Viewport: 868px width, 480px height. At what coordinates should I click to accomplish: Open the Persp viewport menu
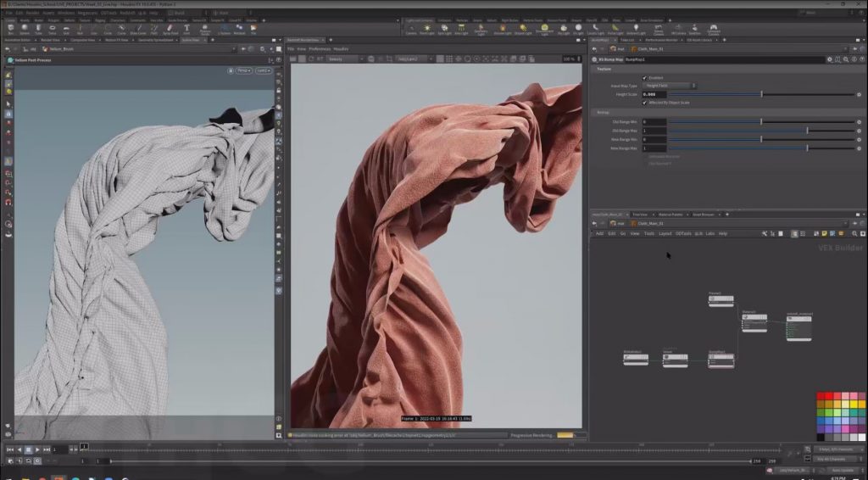coord(243,71)
